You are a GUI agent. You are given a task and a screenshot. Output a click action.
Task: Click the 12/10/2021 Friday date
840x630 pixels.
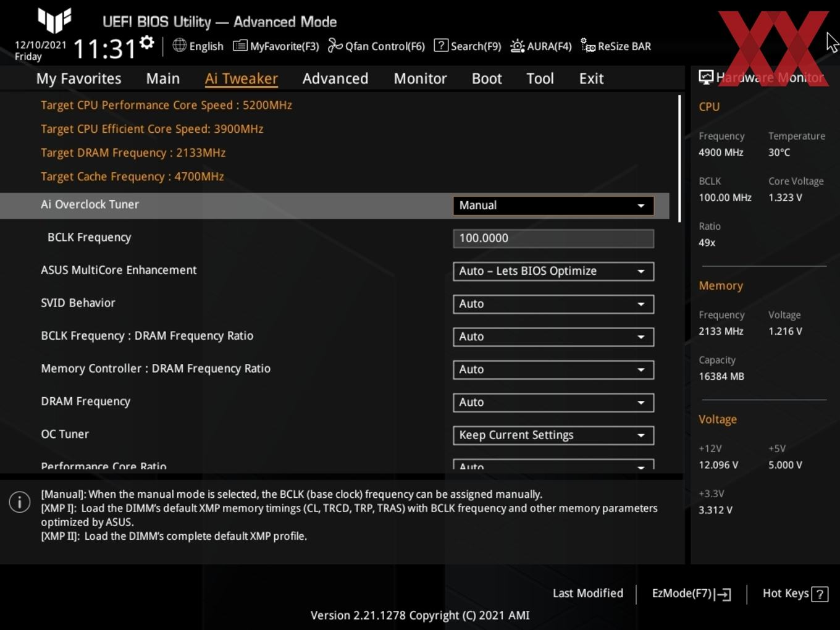pos(40,51)
